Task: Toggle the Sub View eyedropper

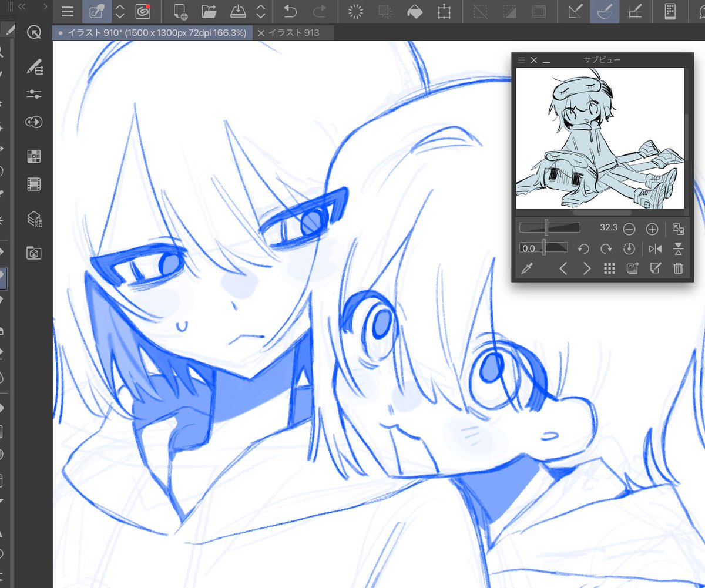Action: (x=527, y=269)
